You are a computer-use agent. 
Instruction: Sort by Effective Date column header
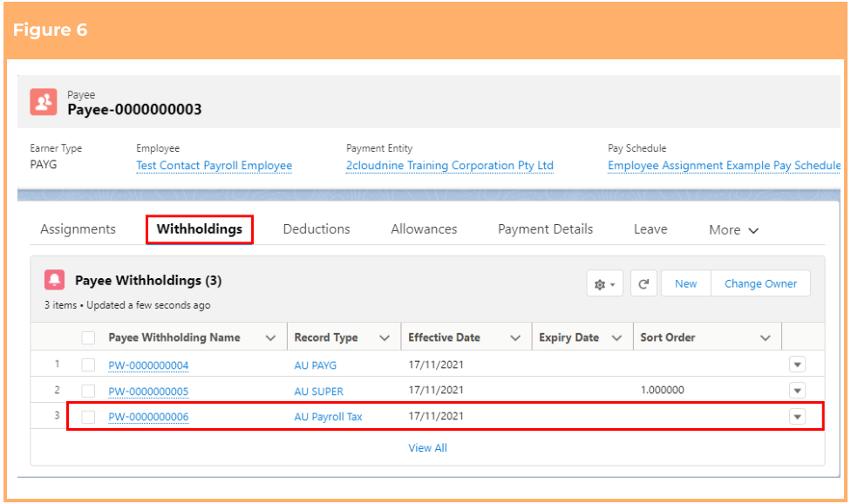[444, 337]
